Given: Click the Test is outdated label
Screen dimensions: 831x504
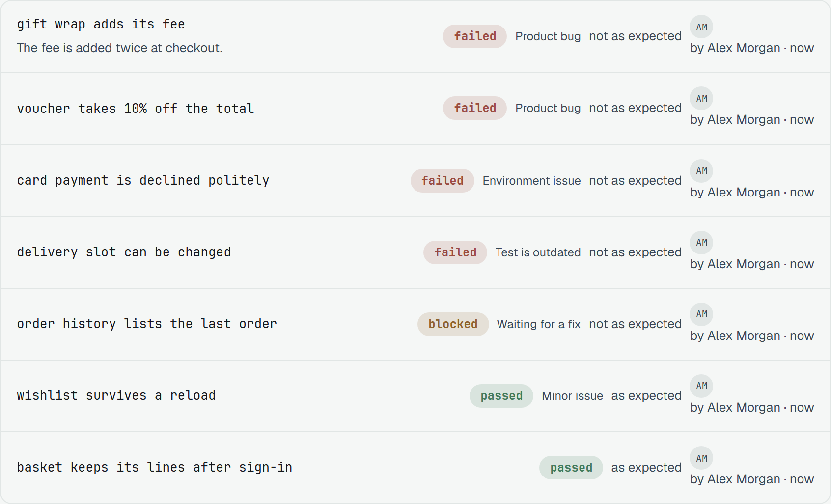Looking at the screenshot, I should pos(538,252).
